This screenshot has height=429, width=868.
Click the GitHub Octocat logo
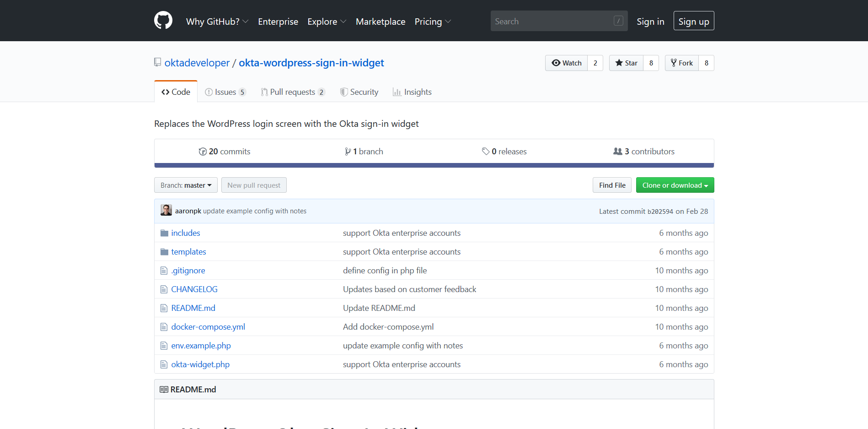point(163,21)
